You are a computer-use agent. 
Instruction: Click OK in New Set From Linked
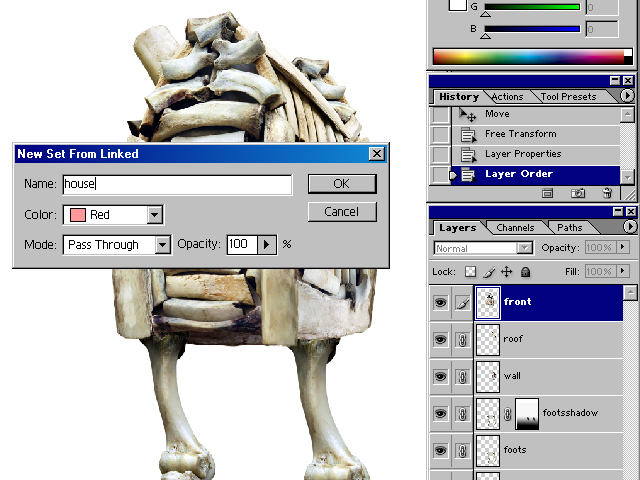click(341, 184)
